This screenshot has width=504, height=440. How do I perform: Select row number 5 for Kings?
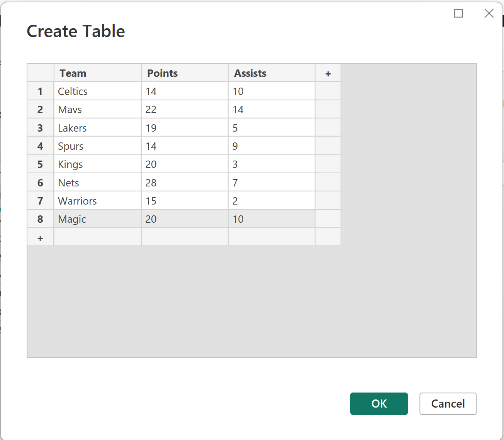point(40,164)
